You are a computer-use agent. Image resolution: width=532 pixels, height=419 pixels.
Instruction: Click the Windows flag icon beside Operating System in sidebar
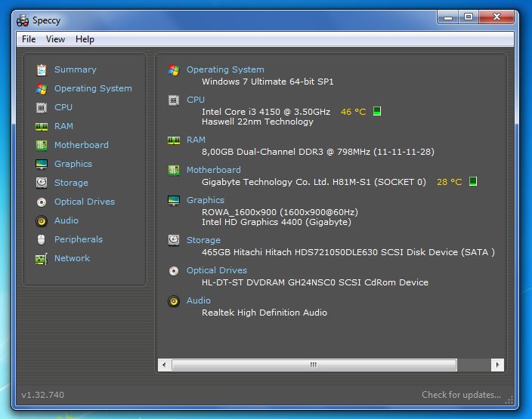[x=42, y=89]
